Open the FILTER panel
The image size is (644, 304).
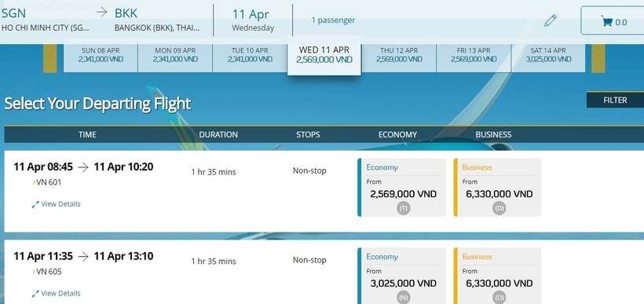pos(615,100)
